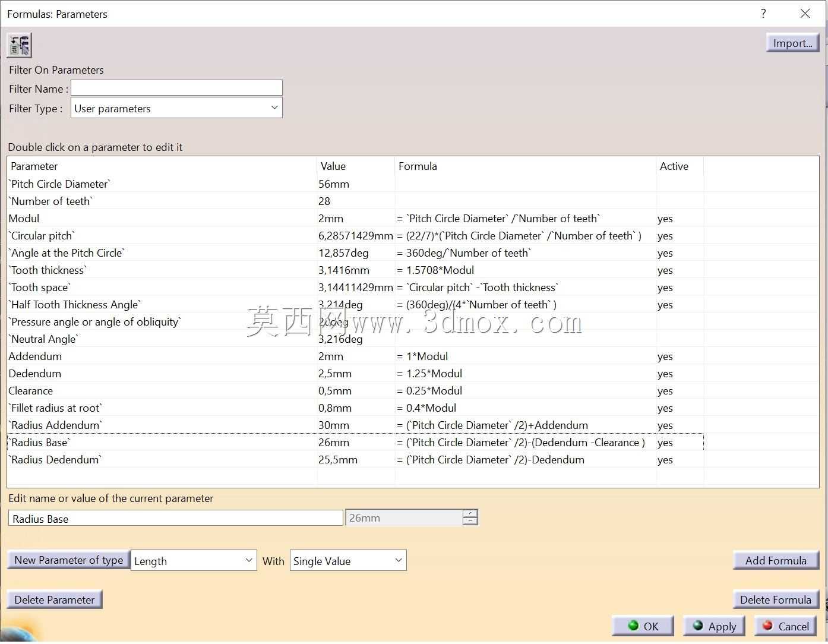Click the Add Formula button

pos(776,560)
